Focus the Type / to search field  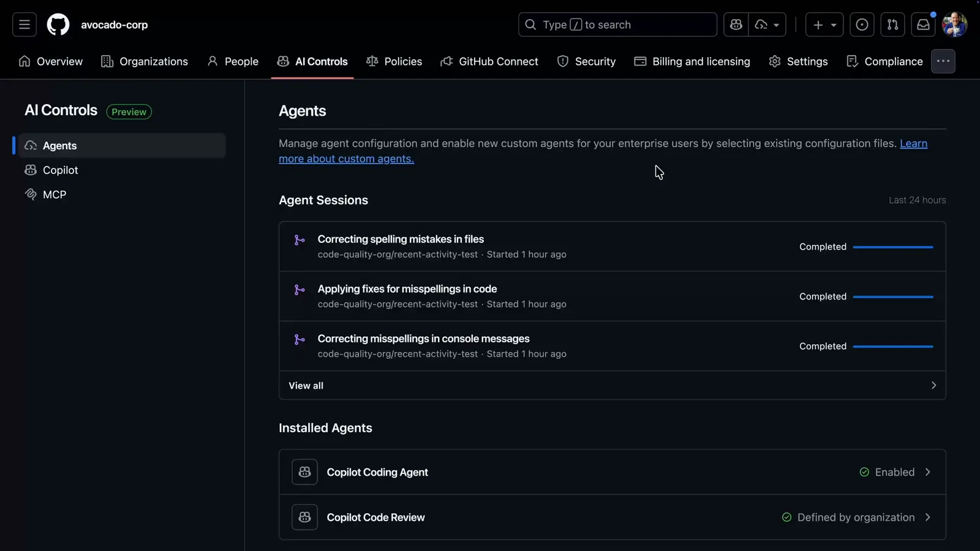click(617, 24)
